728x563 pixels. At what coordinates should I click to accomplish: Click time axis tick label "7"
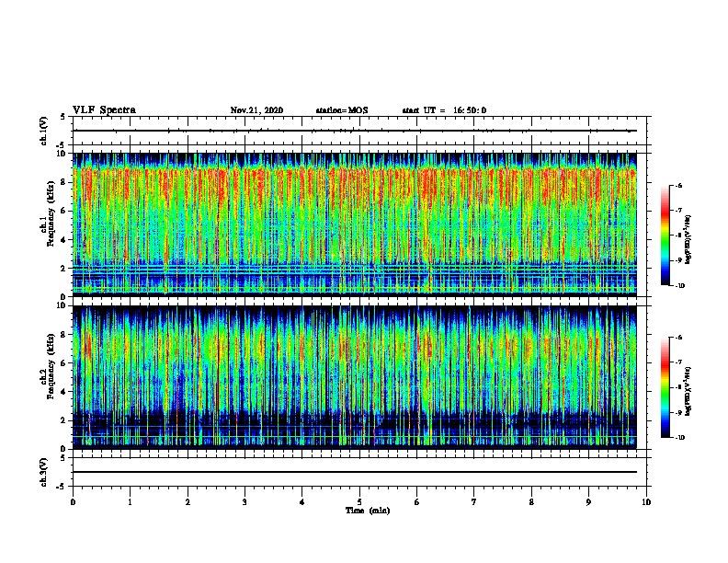pos(474,502)
